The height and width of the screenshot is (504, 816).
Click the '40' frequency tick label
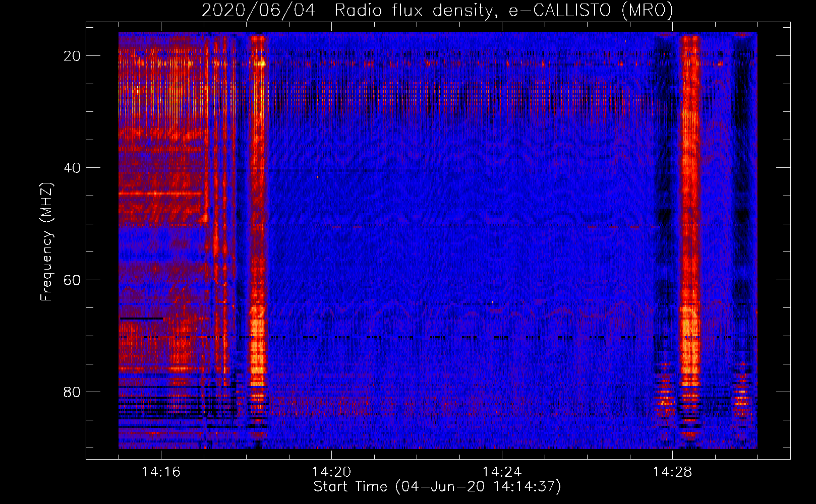(72, 168)
